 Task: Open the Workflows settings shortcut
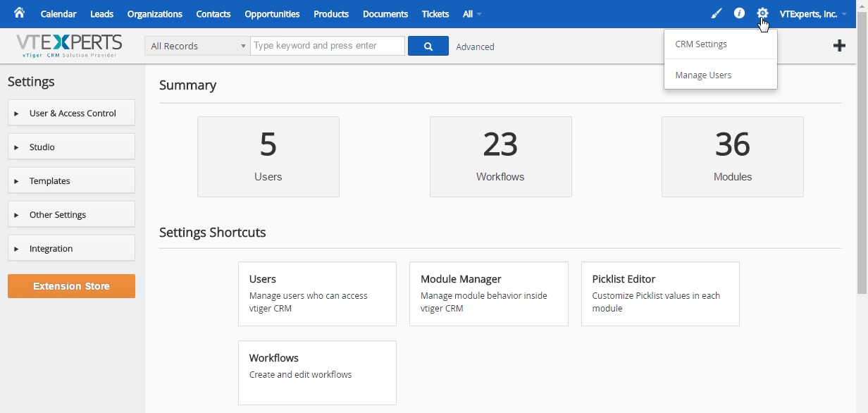318,373
